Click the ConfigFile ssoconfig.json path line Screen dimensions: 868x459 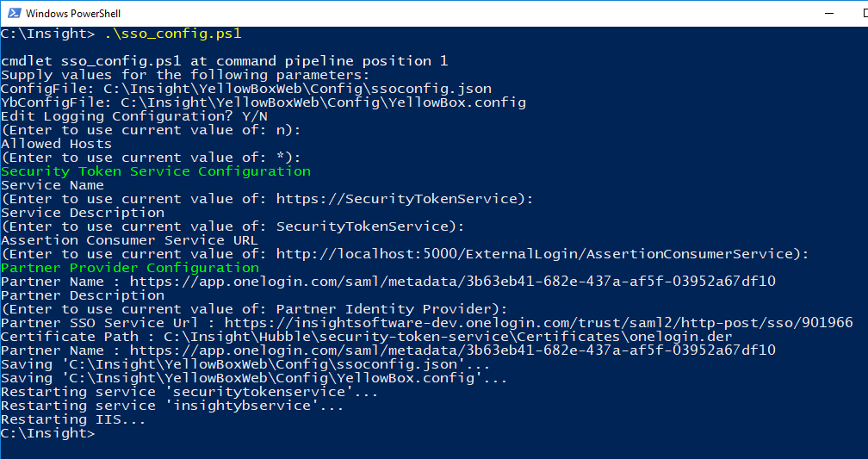pyautogui.click(x=246, y=89)
